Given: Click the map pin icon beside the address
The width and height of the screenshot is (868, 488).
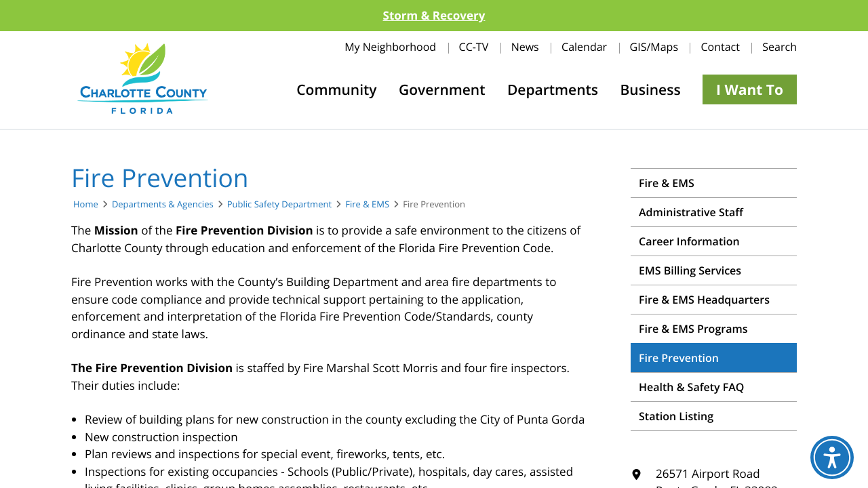Looking at the screenshot, I should tap(636, 474).
